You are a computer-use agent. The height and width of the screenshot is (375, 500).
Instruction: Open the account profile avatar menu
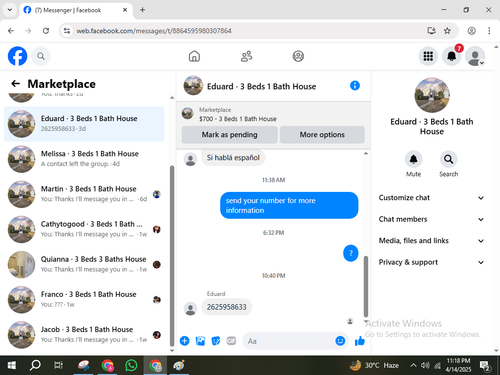(475, 56)
